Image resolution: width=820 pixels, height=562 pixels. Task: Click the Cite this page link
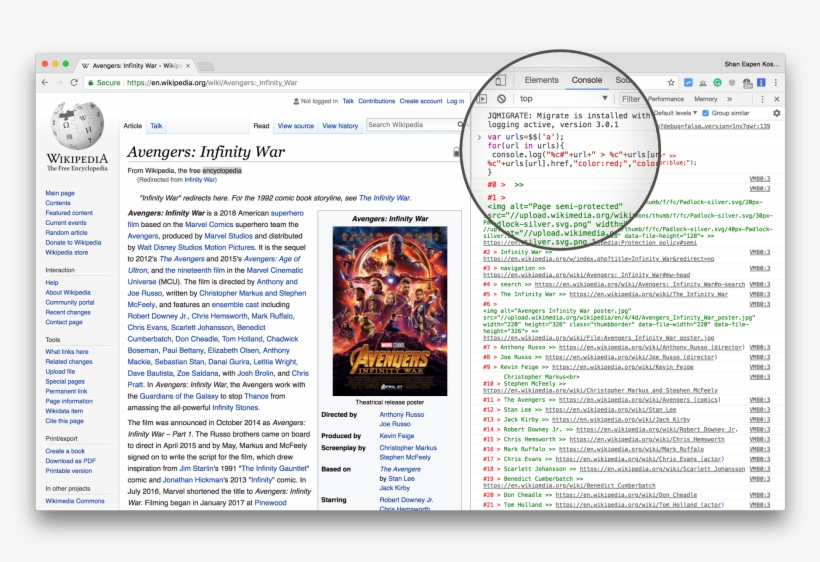point(64,420)
